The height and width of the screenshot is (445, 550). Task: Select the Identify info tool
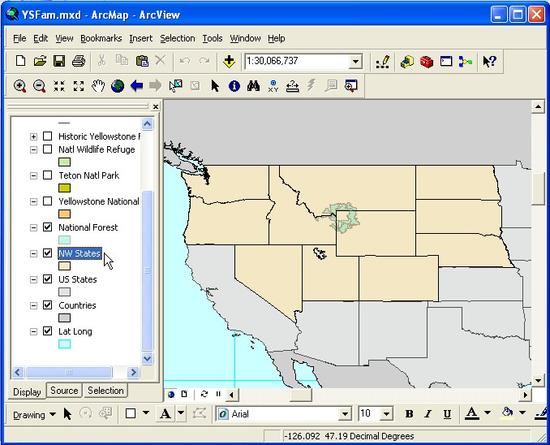click(234, 86)
